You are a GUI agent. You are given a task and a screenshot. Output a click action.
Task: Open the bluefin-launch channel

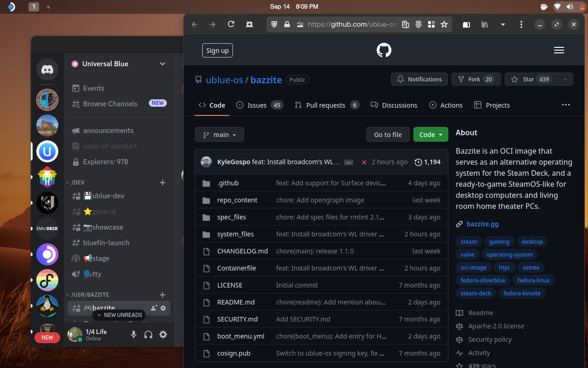(119, 243)
